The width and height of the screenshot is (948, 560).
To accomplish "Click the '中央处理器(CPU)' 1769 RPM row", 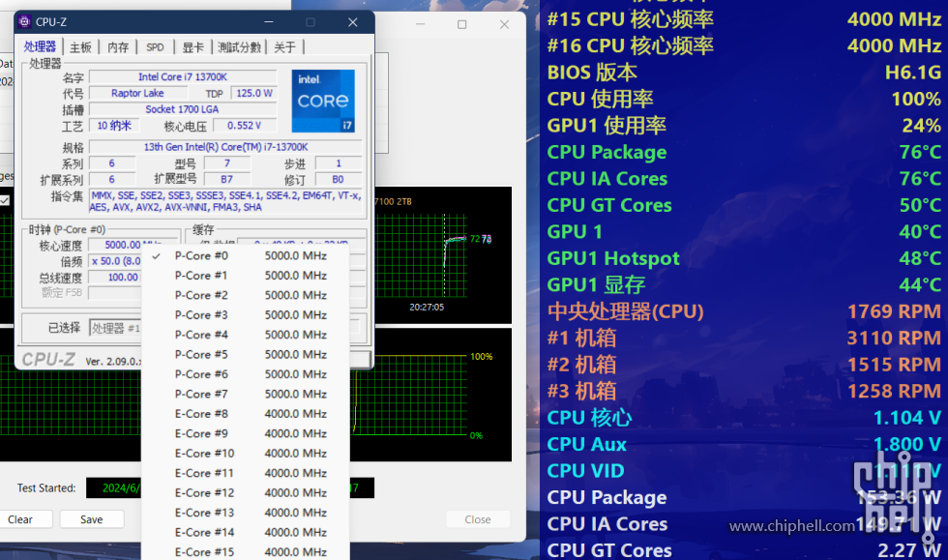I will [744, 311].
